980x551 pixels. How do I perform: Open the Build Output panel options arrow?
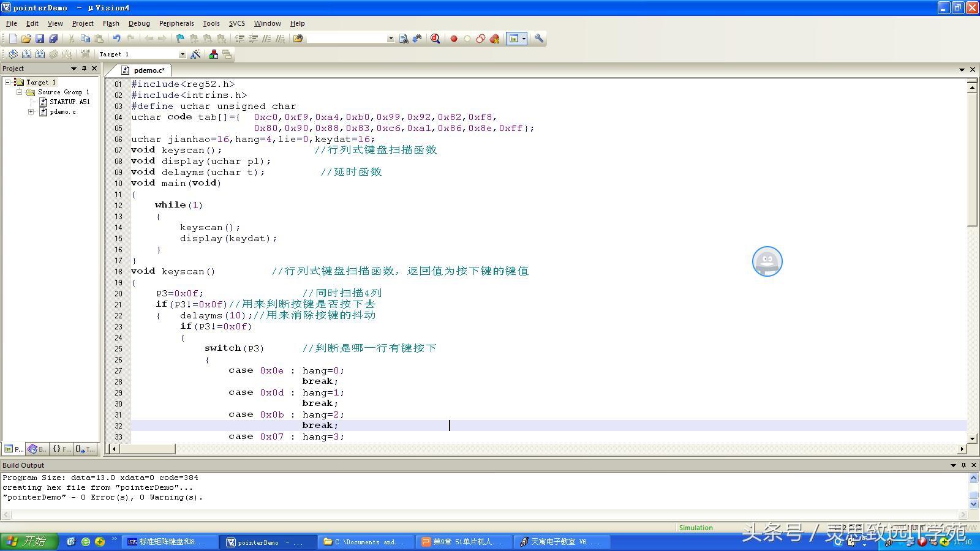(953, 465)
